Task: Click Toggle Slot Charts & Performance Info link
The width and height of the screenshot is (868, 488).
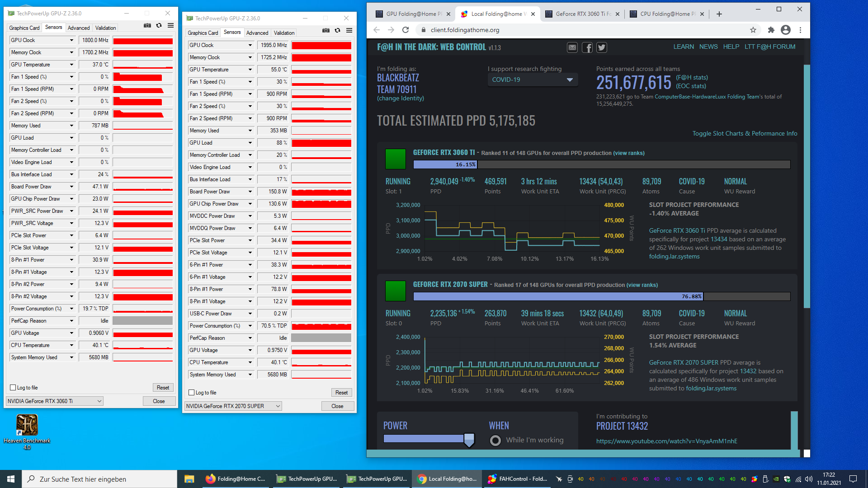Action: click(745, 134)
